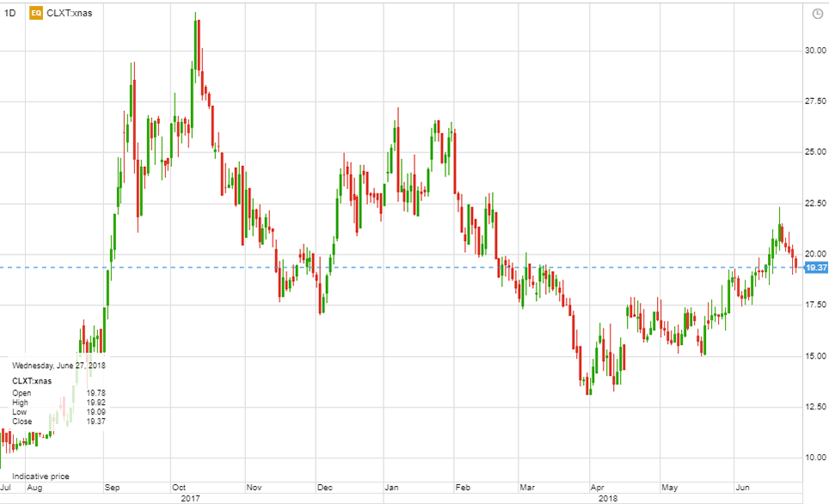829x504 pixels.
Task: Click the Sep label on time axis
Action: point(112,488)
